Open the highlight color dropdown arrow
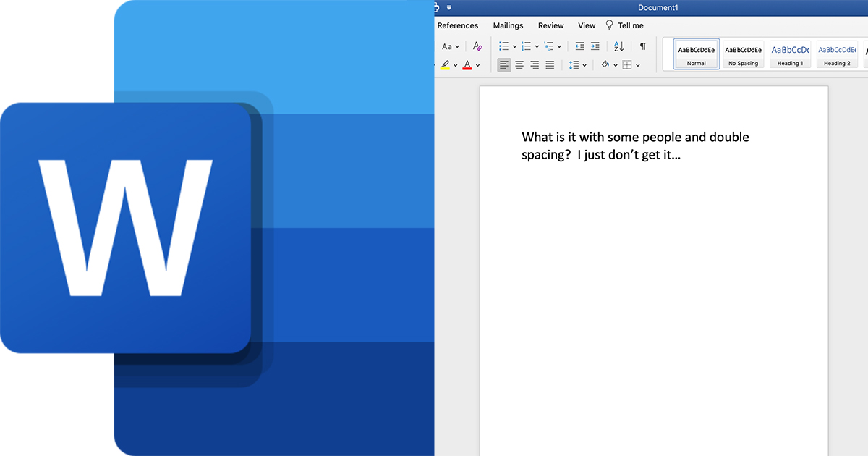 click(455, 66)
